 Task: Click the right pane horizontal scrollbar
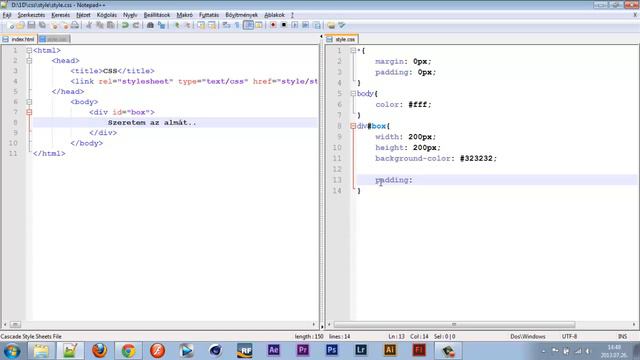click(454, 324)
